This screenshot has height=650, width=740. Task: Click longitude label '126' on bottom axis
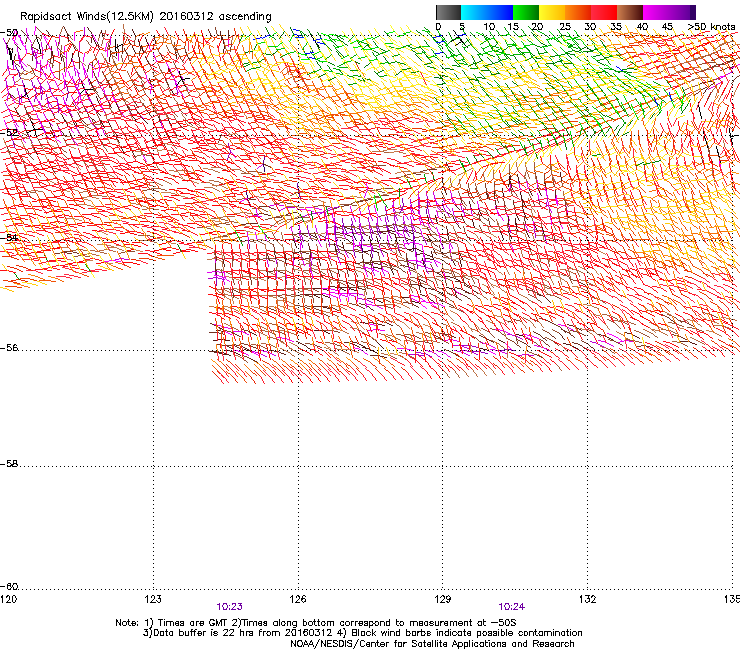(298, 599)
